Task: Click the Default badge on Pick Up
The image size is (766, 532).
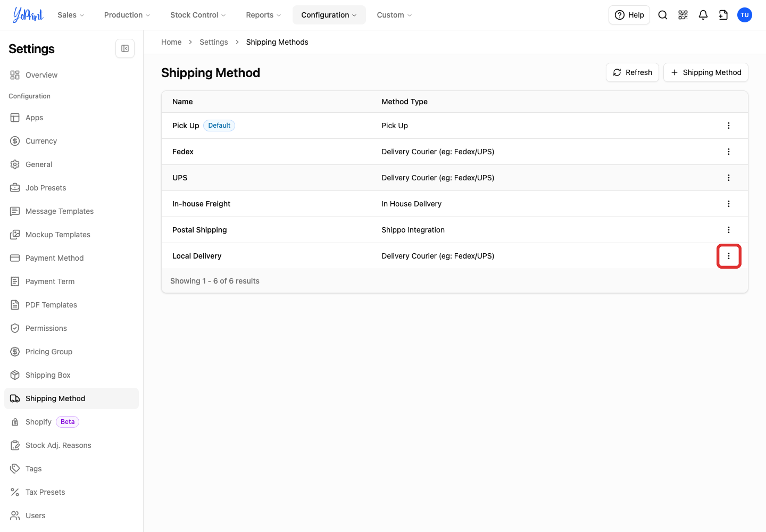Action: 219,126
